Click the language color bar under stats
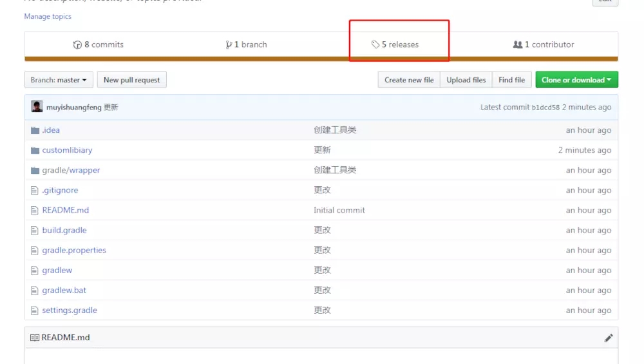Screen dimensions: 644x364 click(x=321, y=59)
